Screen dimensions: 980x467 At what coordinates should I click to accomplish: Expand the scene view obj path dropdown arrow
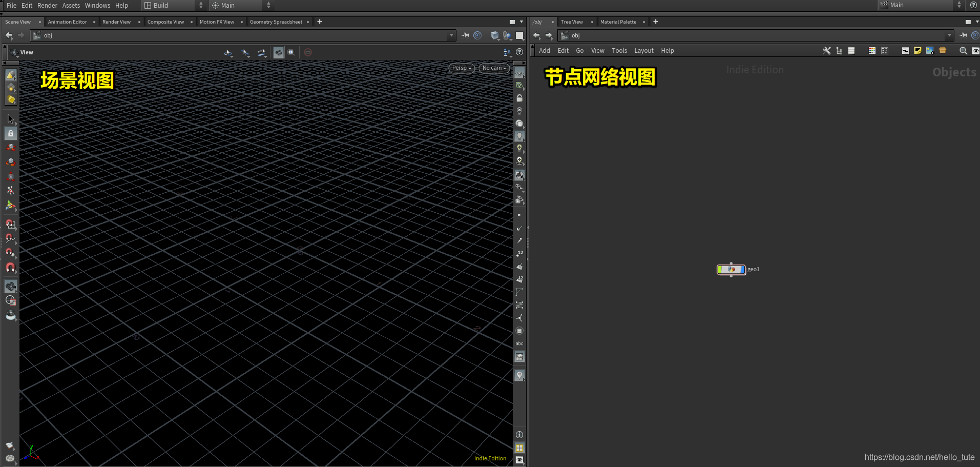(451, 35)
